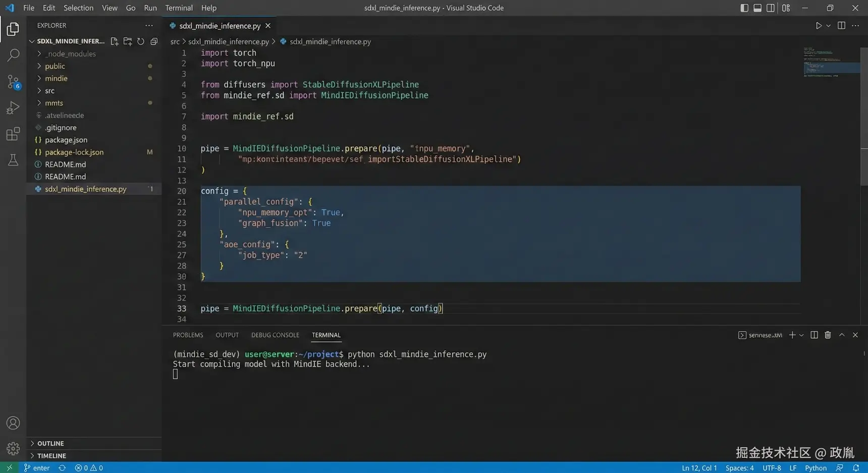Click the editor minimap code overview

[828, 63]
